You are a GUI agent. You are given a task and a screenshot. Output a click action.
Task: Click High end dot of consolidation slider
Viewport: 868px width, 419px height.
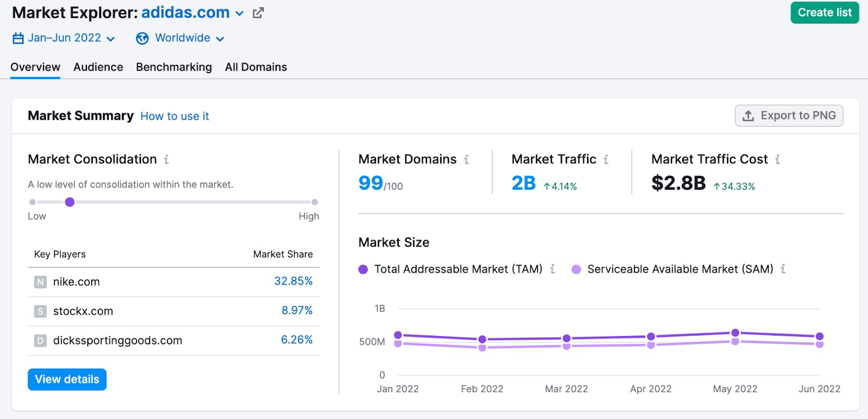(315, 202)
